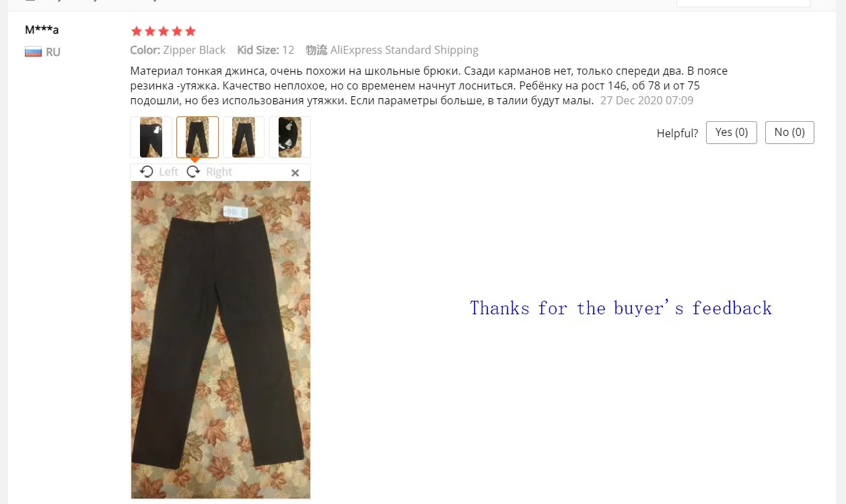Close the enlarged photo preview
846x504 pixels.
pyautogui.click(x=295, y=173)
